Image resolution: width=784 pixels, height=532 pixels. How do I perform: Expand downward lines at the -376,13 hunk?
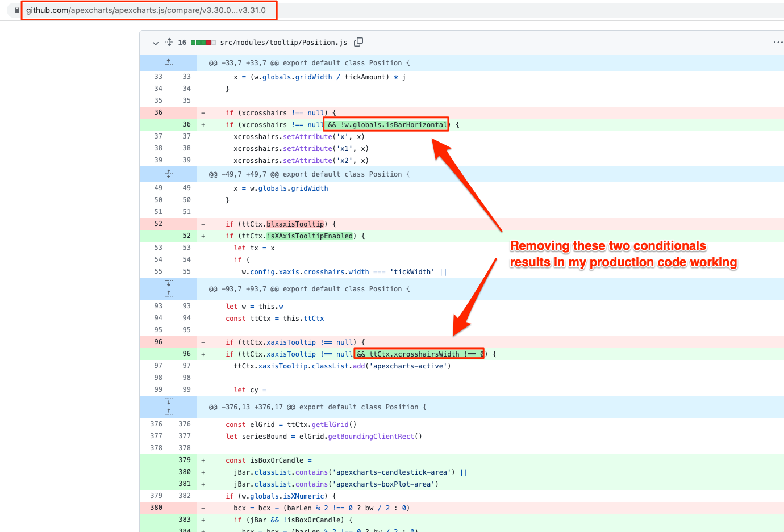169,402
